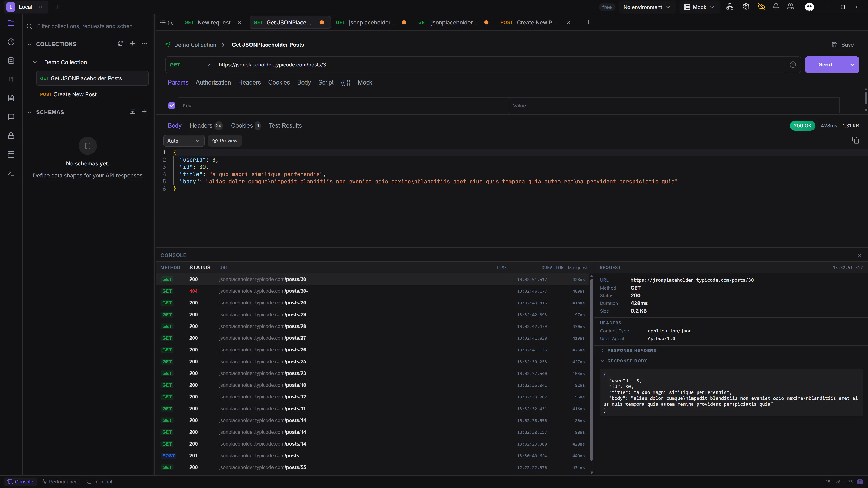
Task: Open the server icon in left sidebar
Action: [11, 155]
